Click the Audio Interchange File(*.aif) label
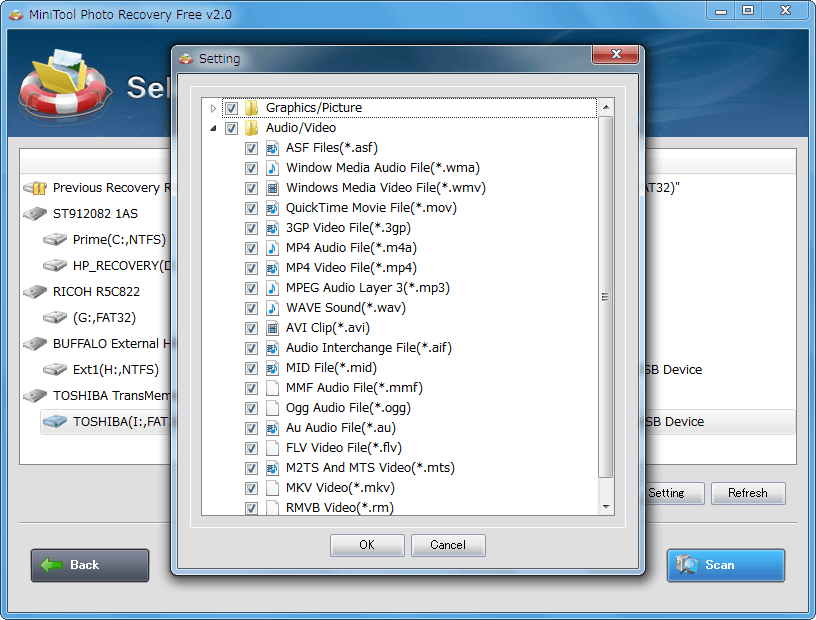Viewport: 816px width, 620px height. 368,348
